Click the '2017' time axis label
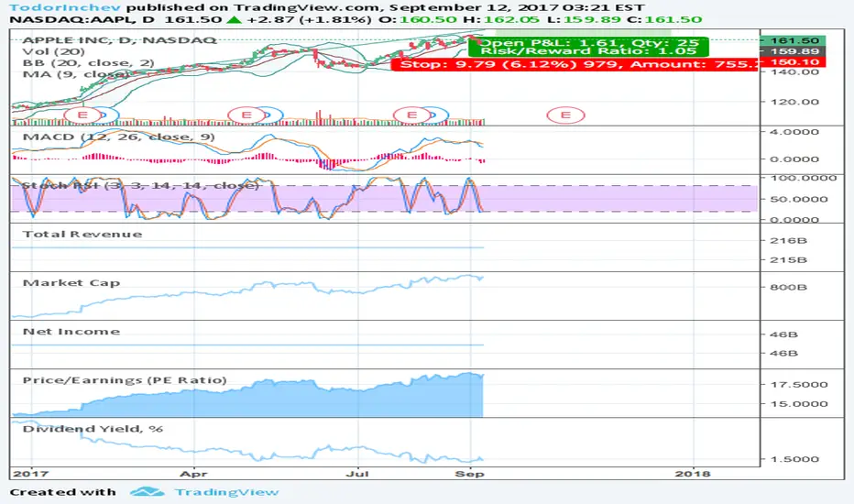This screenshot has height=504, width=854. (30, 474)
